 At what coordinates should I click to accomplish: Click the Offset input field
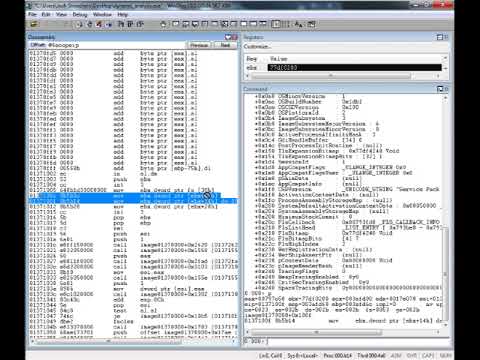[116, 45]
